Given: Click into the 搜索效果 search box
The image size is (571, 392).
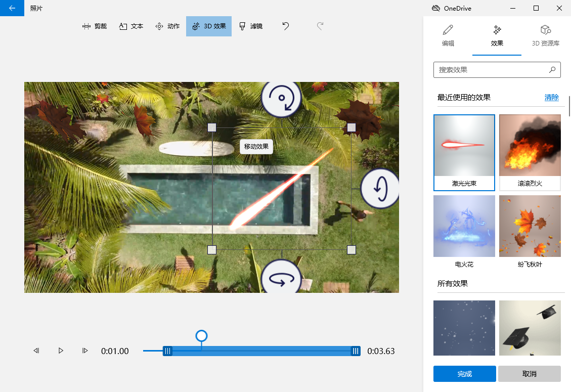Looking at the screenshot, I should pos(497,70).
